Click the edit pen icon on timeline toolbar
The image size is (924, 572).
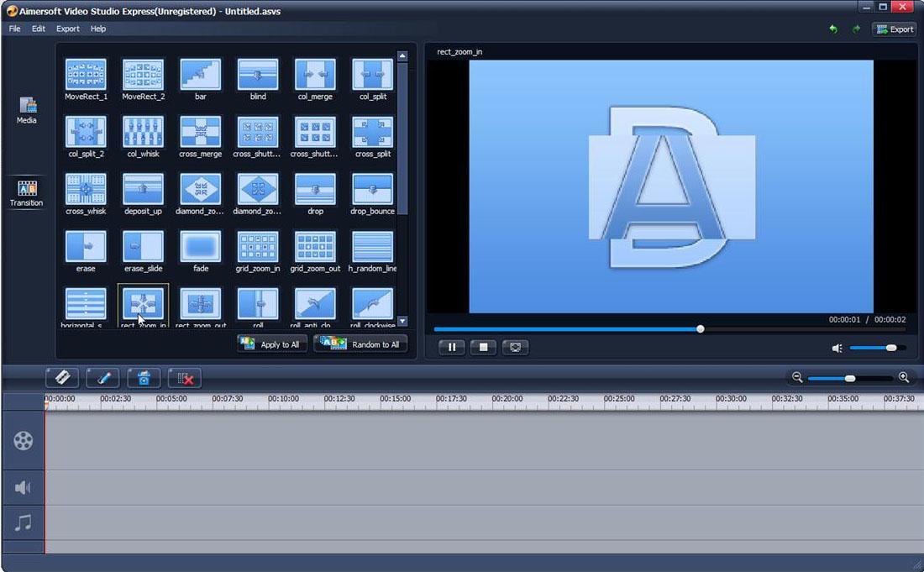pyautogui.click(x=102, y=377)
